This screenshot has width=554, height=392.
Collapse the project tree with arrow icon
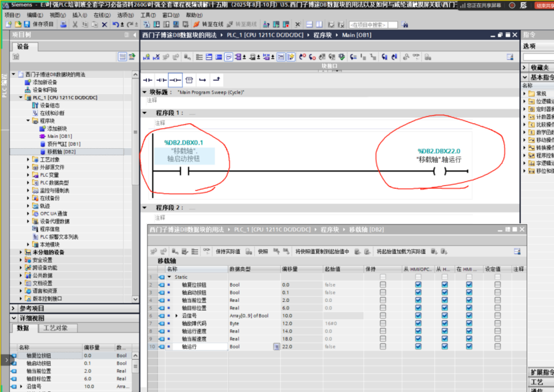point(135,35)
